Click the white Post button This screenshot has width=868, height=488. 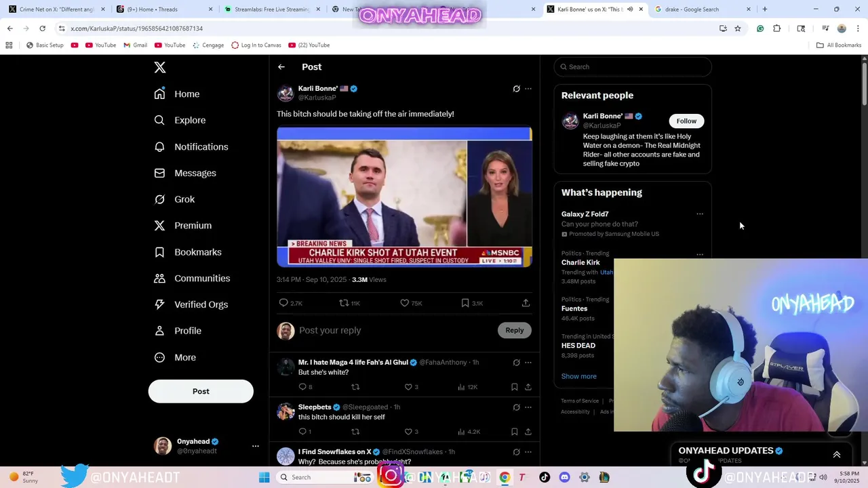201,391
